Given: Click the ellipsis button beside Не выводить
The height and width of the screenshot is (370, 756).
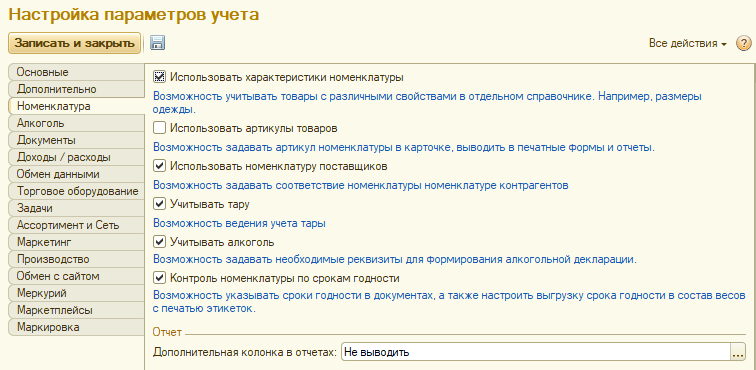Looking at the screenshot, I should 738,352.
